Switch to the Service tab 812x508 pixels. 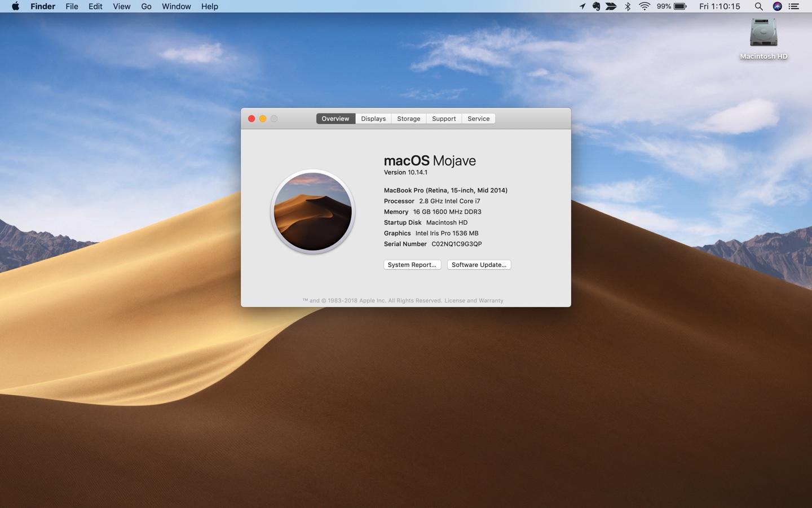tap(479, 119)
